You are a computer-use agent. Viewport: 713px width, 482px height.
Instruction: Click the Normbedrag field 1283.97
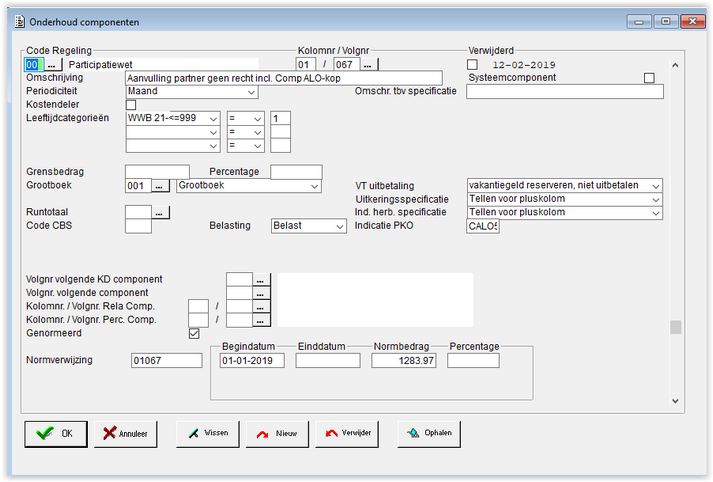404,361
